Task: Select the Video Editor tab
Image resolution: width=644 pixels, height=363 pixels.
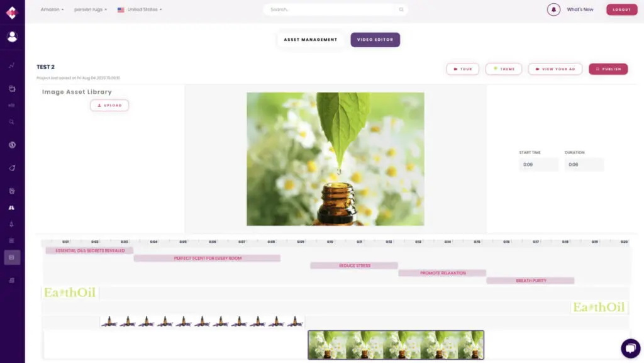Action: [375, 40]
